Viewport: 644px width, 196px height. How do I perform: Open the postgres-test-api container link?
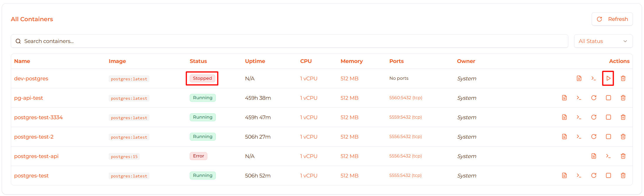pos(36,156)
